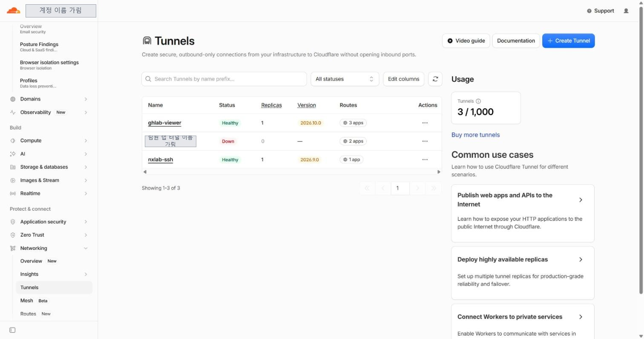
Task: Follow the Buy more tunnels link
Action: (475, 135)
